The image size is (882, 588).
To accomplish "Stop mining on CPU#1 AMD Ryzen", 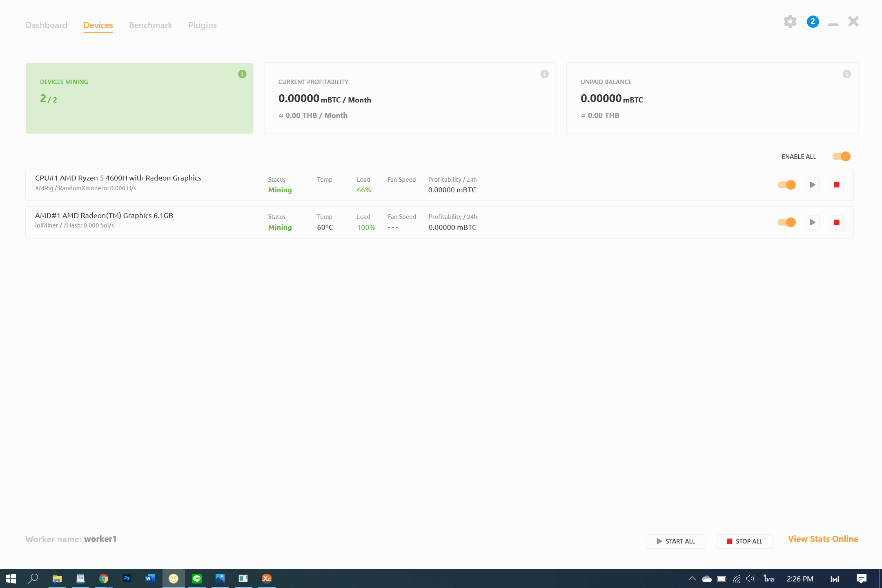I will (x=837, y=185).
